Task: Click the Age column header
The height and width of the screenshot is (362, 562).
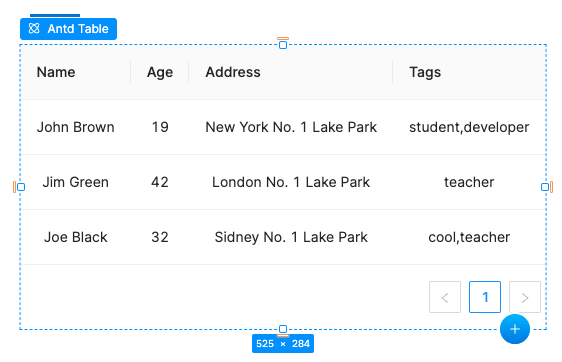Action: click(160, 72)
